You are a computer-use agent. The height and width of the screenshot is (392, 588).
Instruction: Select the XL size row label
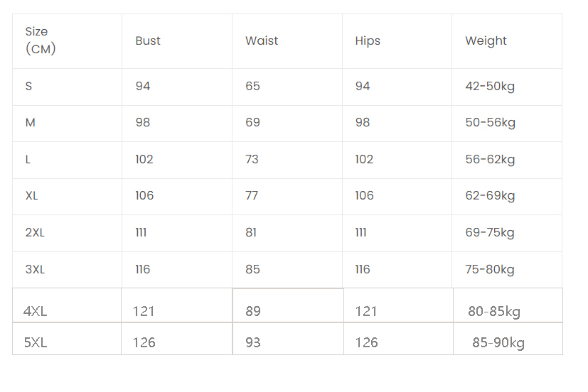(x=31, y=195)
